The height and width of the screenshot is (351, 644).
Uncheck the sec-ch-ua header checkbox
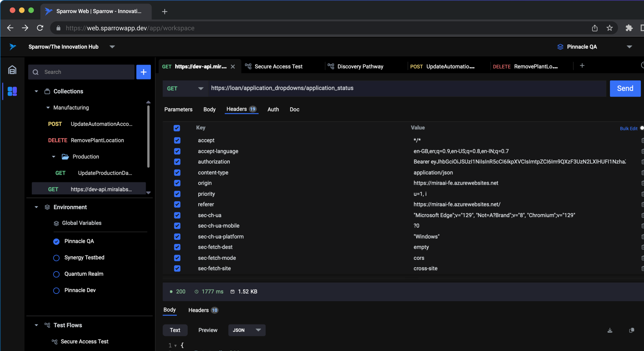point(177,215)
